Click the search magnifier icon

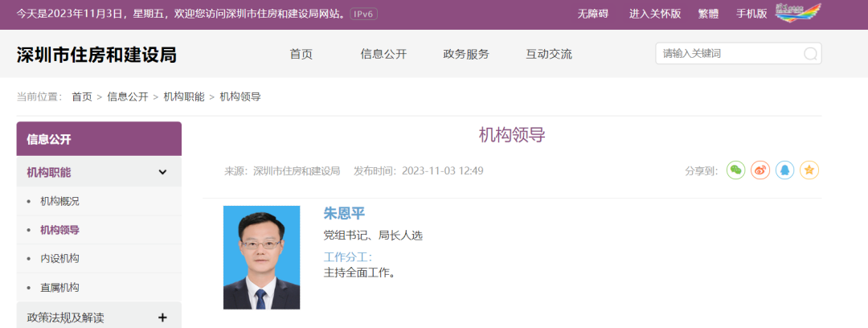point(810,55)
